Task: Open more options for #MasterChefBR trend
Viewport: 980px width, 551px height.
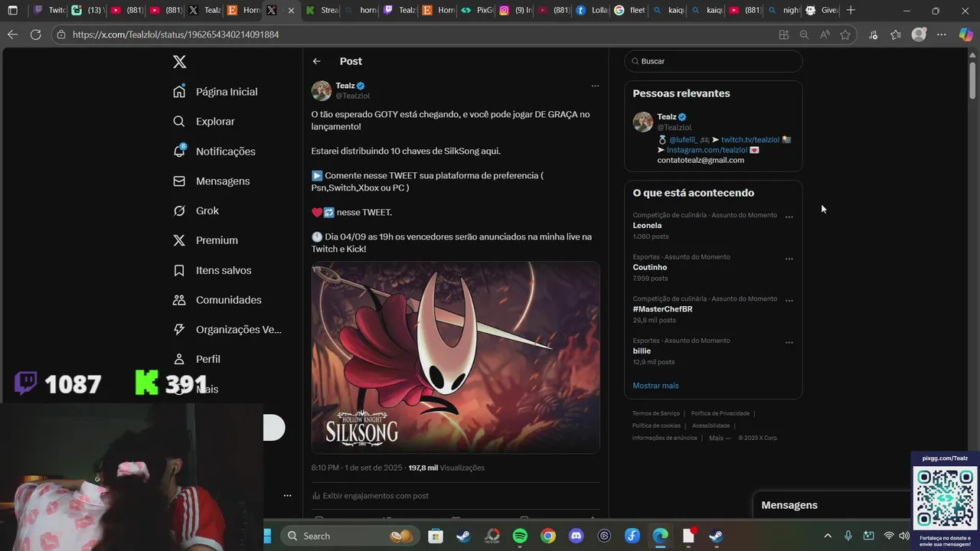Action: (789, 300)
